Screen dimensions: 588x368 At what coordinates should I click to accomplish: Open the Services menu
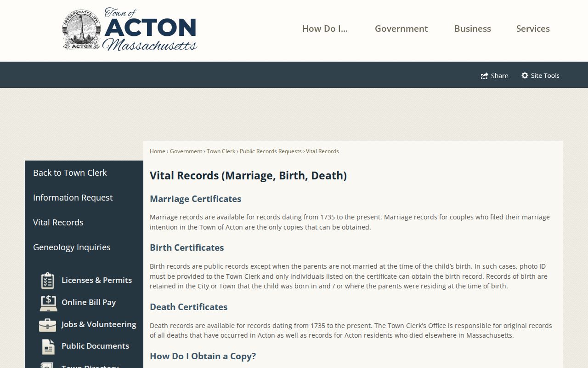(x=533, y=29)
